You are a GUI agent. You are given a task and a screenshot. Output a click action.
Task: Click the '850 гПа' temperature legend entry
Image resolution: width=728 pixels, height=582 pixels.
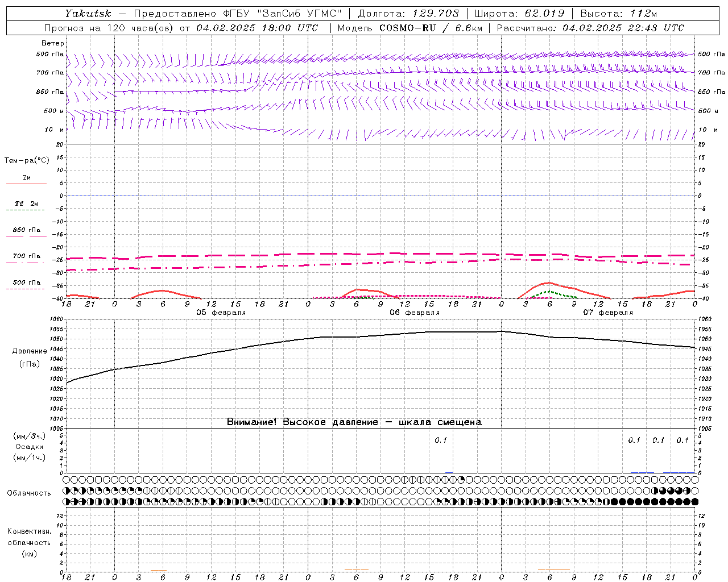(27, 230)
